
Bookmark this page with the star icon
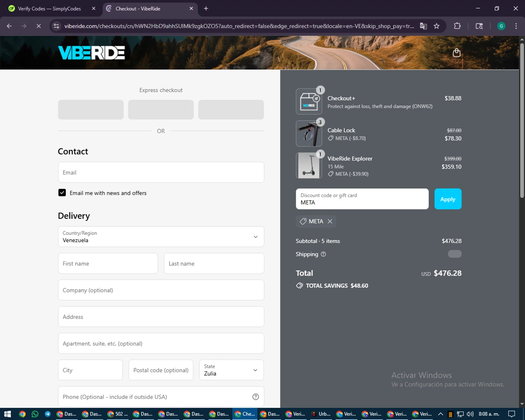(x=436, y=26)
